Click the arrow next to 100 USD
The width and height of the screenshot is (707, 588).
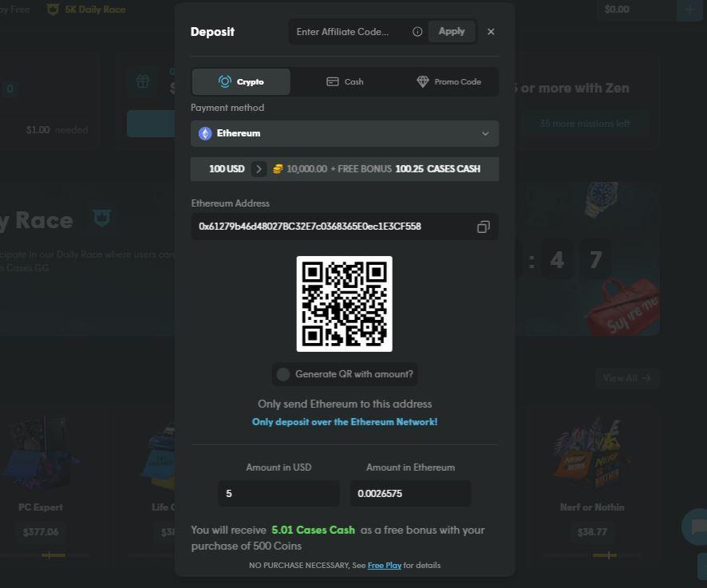[259, 169]
